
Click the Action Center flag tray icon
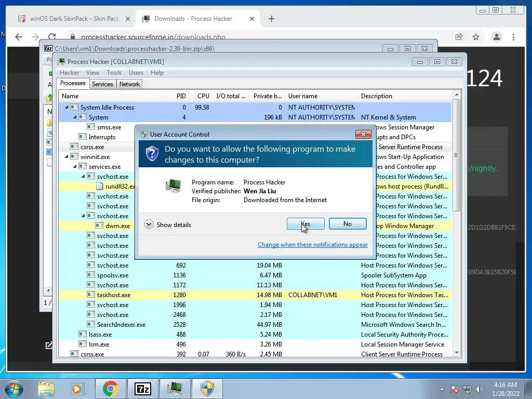point(455,389)
